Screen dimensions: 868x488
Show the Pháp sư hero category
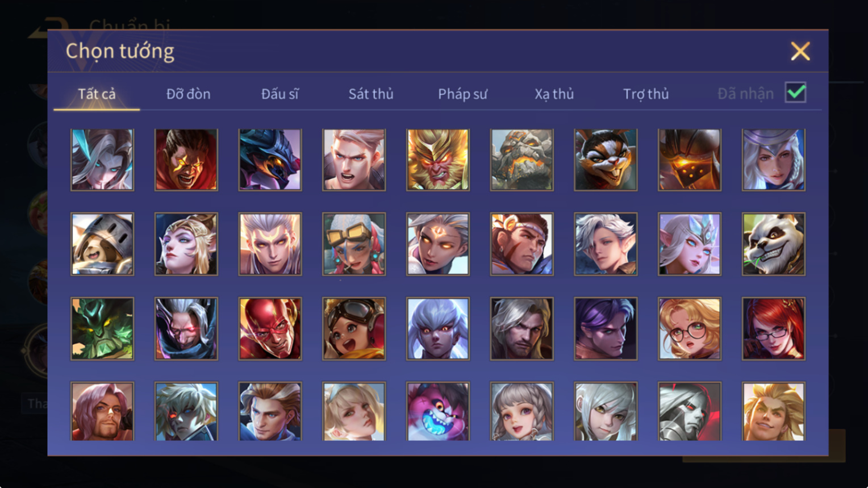[462, 94]
